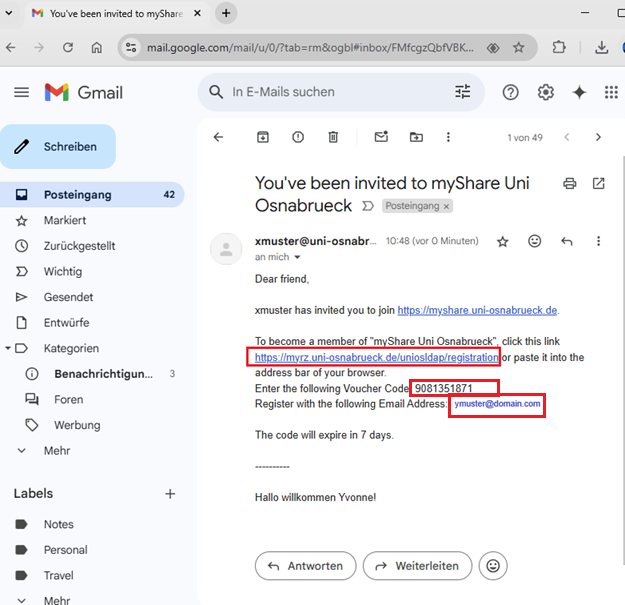Open the myrz registration link
The height and width of the screenshot is (605, 625).
coord(376,357)
